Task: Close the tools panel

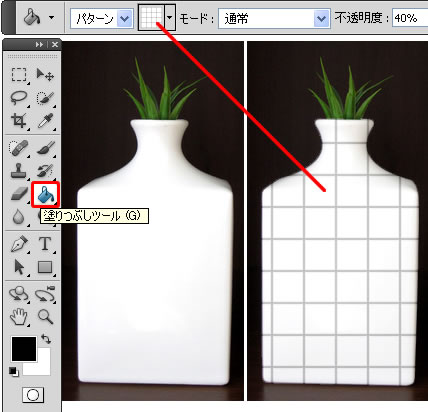Action: tap(55, 44)
